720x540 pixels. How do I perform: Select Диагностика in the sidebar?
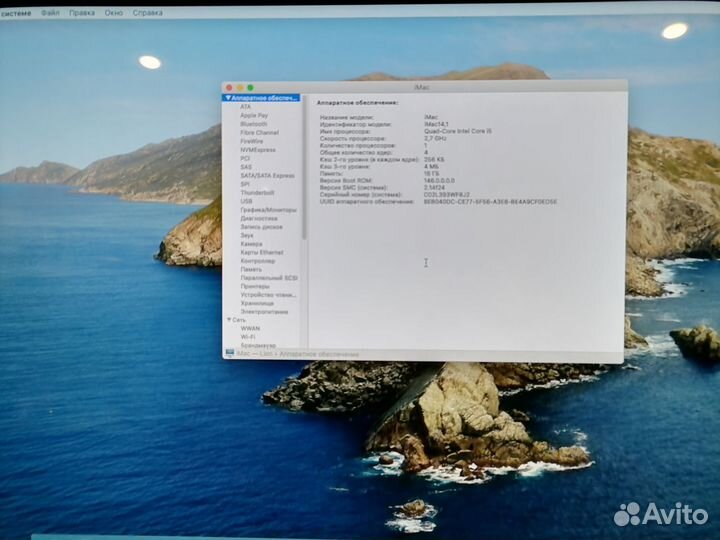tap(259, 219)
